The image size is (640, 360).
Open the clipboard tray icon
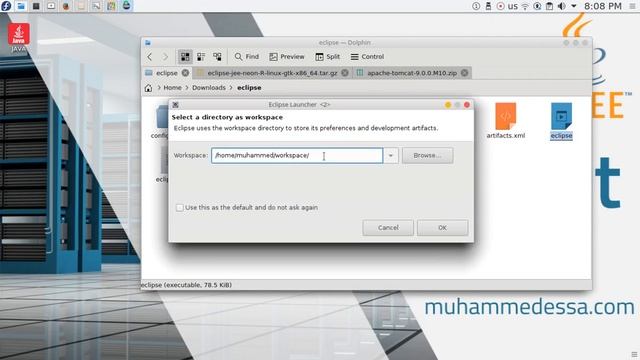tap(549, 6)
